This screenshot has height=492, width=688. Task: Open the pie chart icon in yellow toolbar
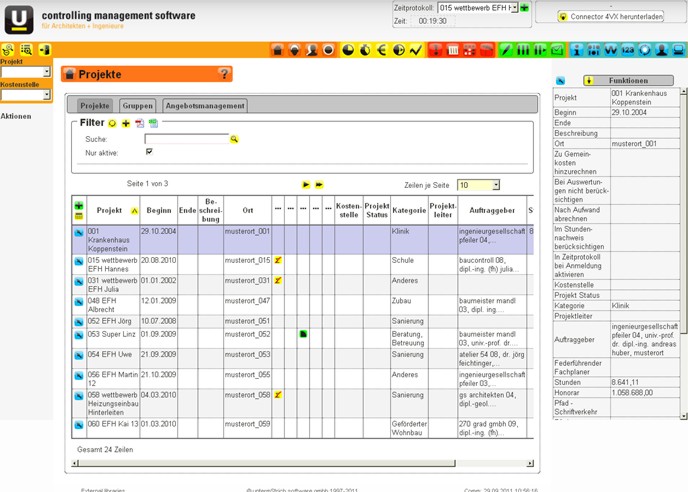pyautogui.click(x=348, y=50)
